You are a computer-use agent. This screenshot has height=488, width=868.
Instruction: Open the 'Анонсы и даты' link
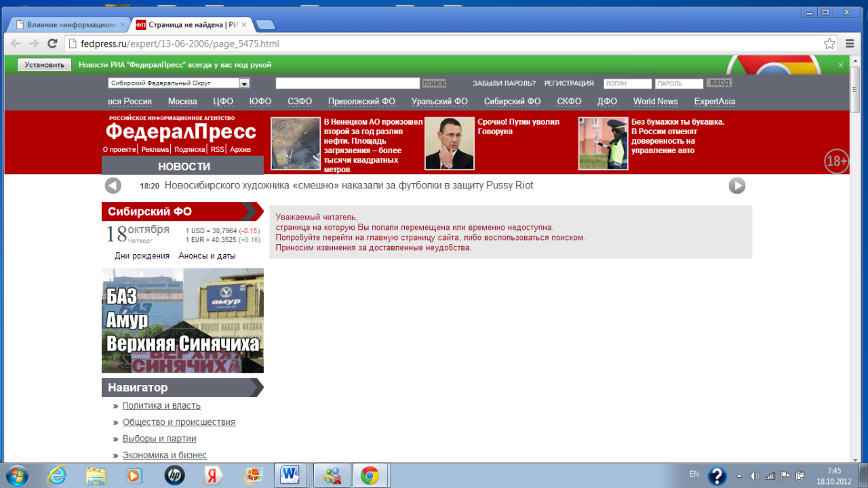pyautogui.click(x=207, y=256)
